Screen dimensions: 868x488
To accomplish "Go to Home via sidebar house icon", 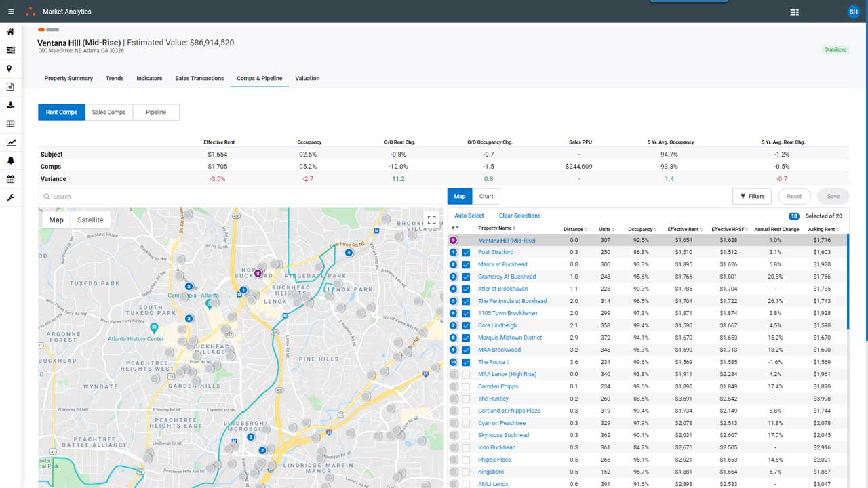I will click(x=10, y=32).
